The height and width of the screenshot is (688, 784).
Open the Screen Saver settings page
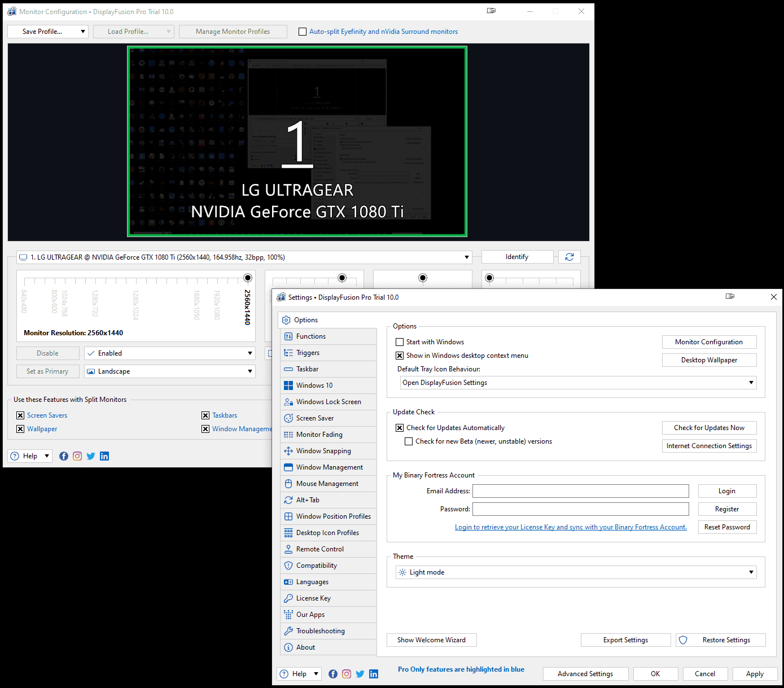[329, 418]
